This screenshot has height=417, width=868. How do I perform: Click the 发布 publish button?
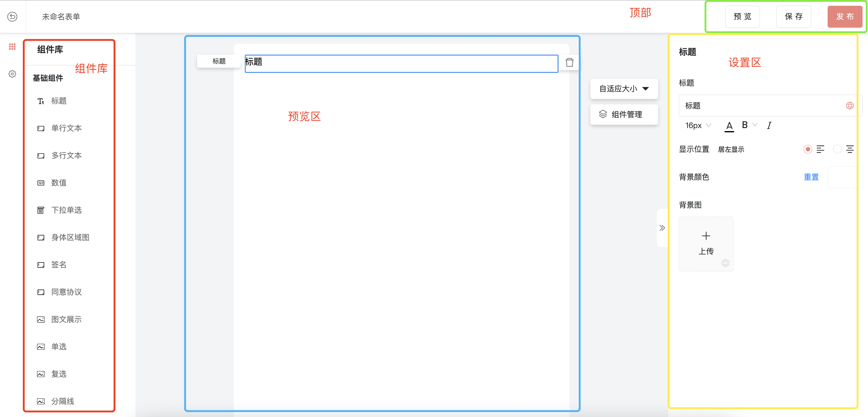point(845,16)
